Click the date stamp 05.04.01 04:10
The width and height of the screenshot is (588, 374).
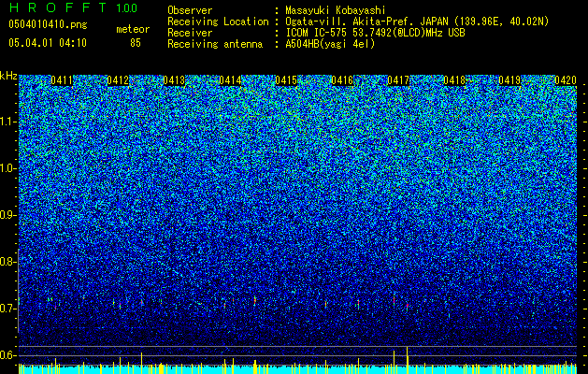pos(48,43)
